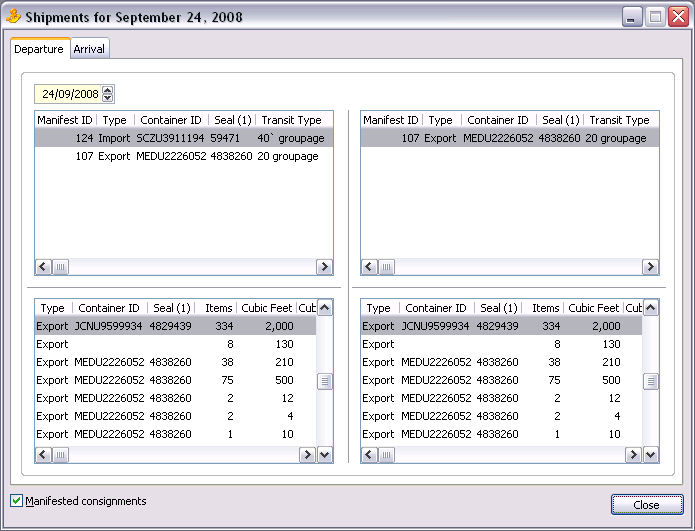This screenshot has height=531, width=695.
Task: Select Import manifest 124 row
Action: point(180,138)
